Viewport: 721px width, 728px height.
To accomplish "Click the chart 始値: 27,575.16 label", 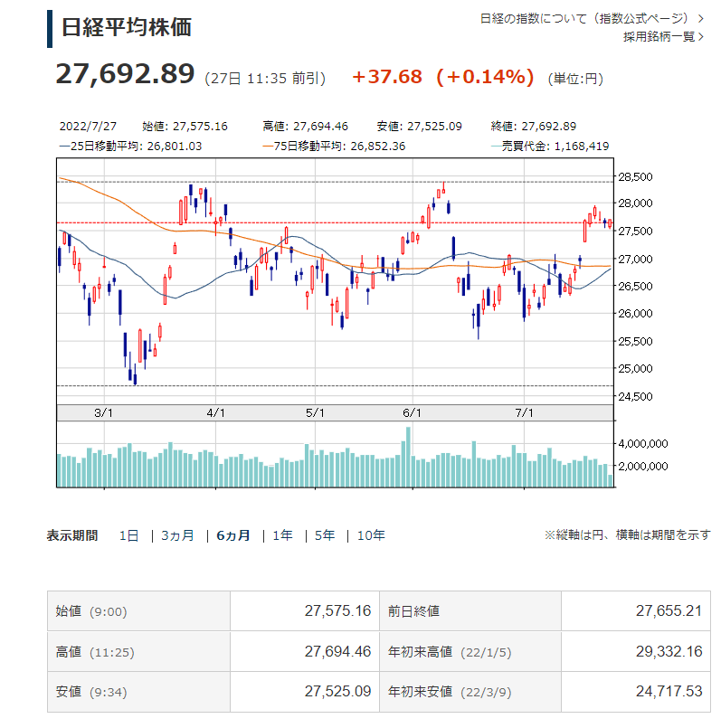I will click(185, 127).
